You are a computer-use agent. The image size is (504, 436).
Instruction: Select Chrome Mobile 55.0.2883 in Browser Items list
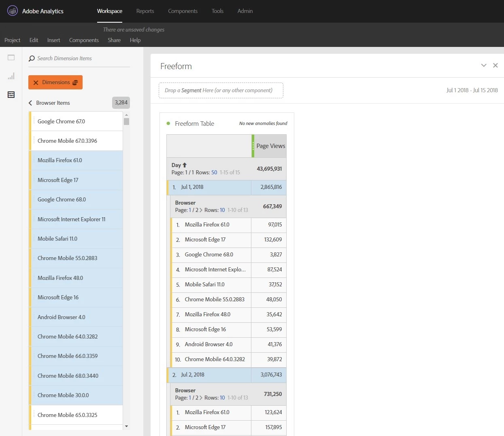76,258
